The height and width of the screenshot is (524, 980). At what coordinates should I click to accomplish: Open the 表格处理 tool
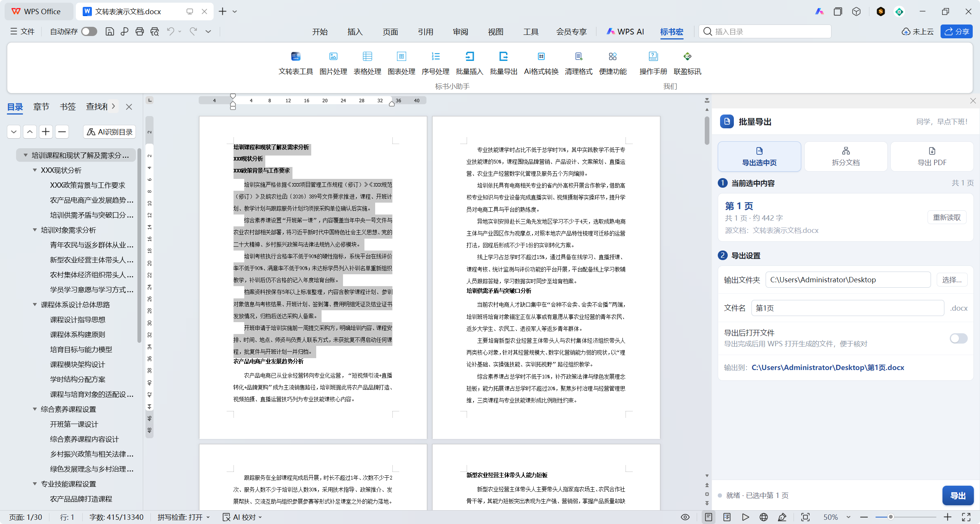(x=367, y=63)
